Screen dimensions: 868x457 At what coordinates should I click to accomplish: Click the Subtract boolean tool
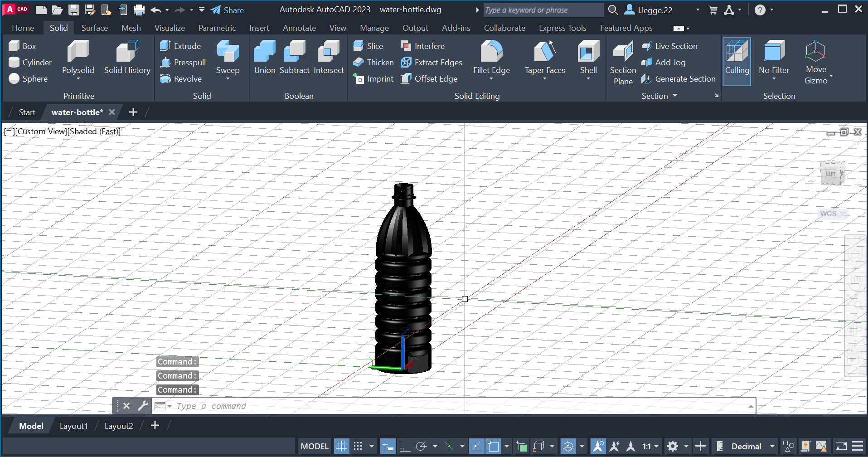295,57
